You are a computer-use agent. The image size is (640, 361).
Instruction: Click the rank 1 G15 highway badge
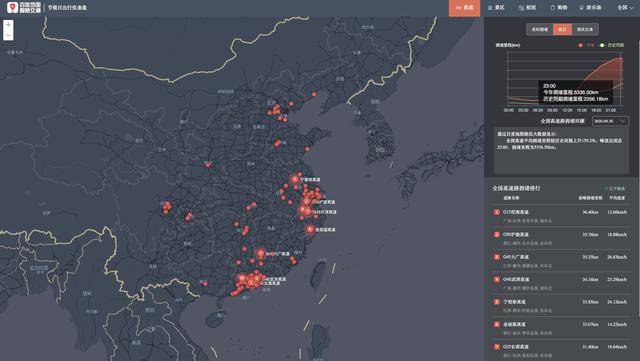(497, 212)
